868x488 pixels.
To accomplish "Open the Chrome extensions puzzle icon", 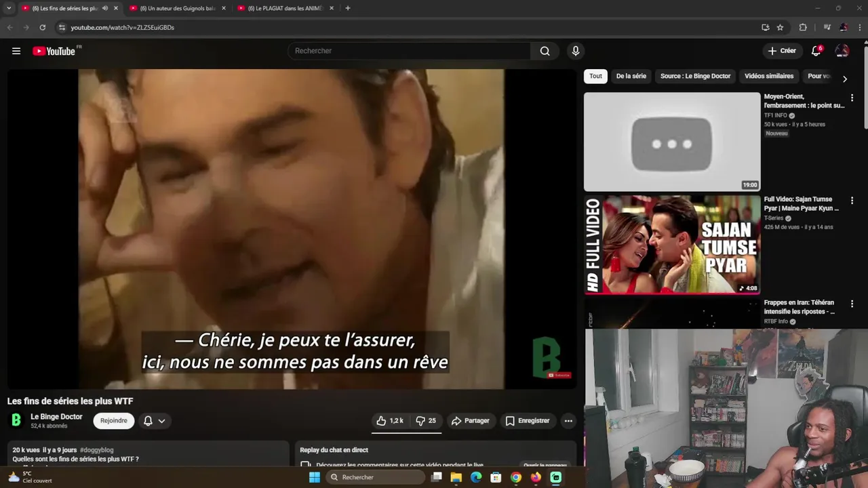I will click(x=803, y=27).
